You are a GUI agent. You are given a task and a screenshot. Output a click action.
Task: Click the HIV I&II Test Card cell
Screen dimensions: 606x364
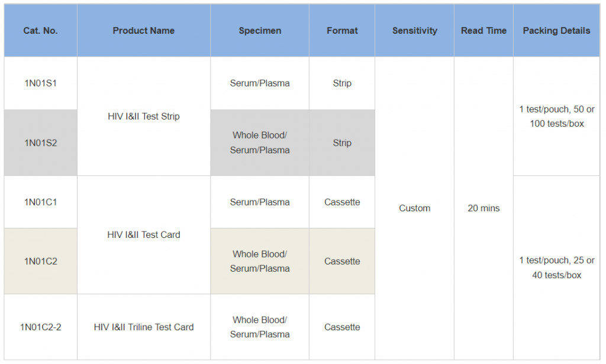[x=143, y=235]
